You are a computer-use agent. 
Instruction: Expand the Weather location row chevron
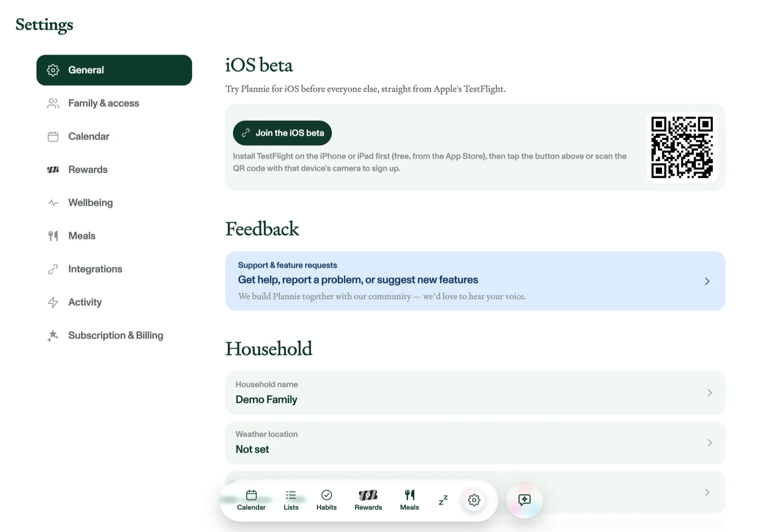710,443
